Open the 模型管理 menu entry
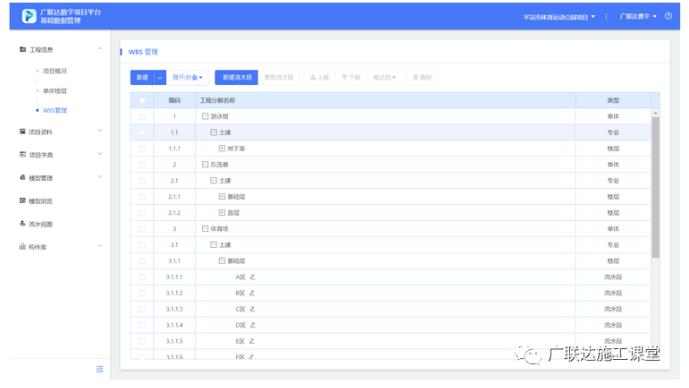Viewport: 689px width, 388px height. (x=40, y=178)
